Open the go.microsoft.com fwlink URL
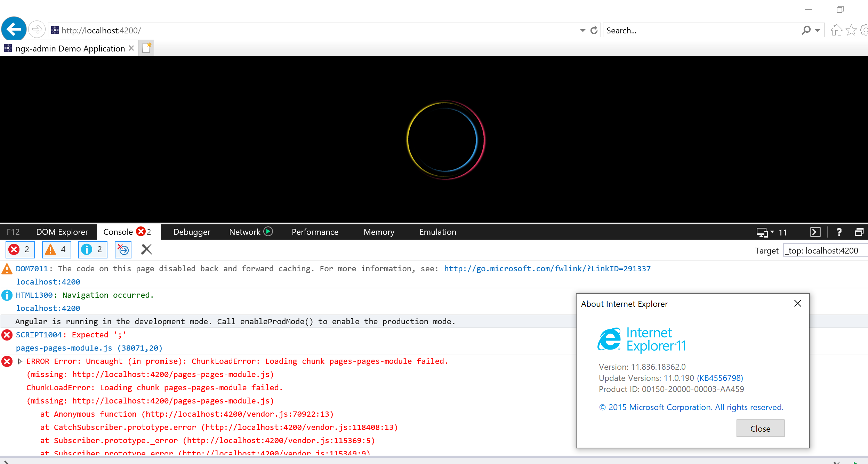The height and width of the screenshot is (464, 868). pyautogui.click(x=547, y=269)
